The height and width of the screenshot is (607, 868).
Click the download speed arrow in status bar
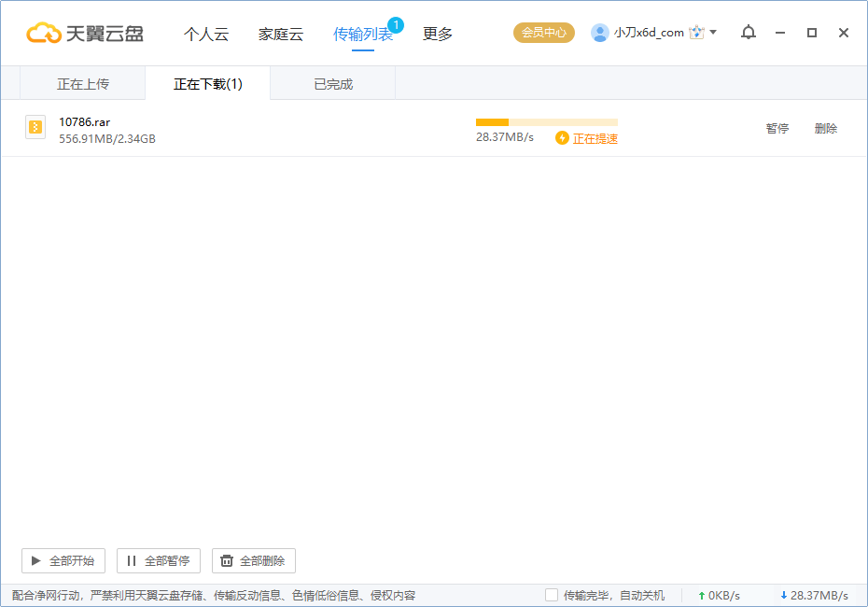point(782,595)
